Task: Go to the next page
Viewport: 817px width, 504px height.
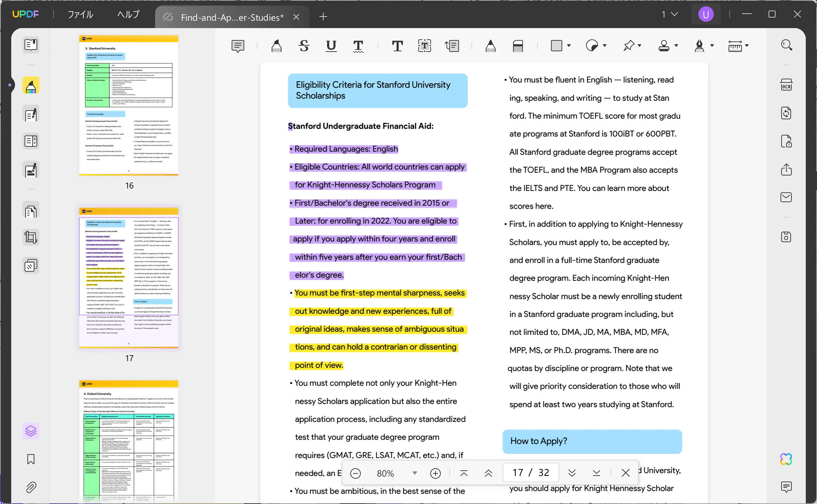Action: tap(572, 473)
